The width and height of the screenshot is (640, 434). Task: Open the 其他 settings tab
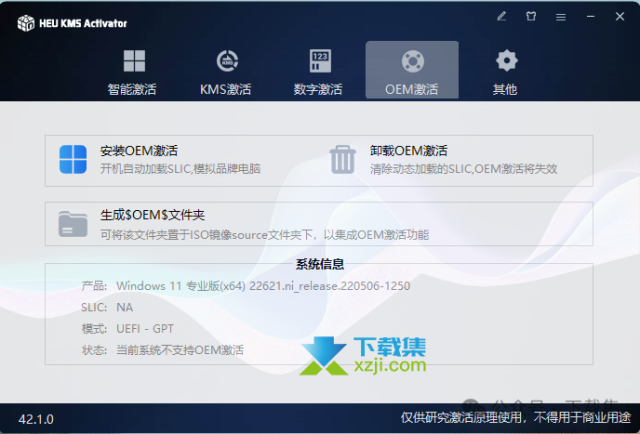(x=505, y=71)
